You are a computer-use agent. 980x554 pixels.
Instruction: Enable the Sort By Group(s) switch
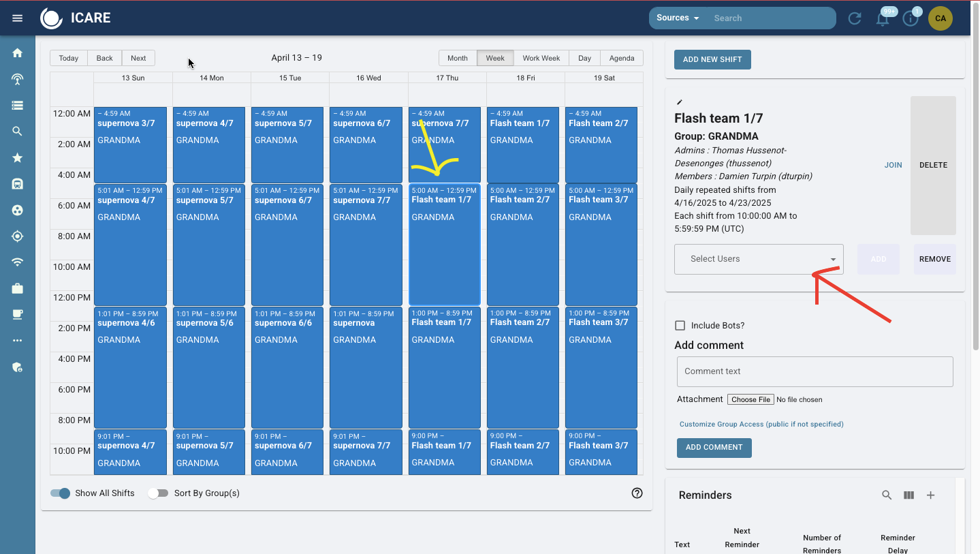click(x=158, y=493)
